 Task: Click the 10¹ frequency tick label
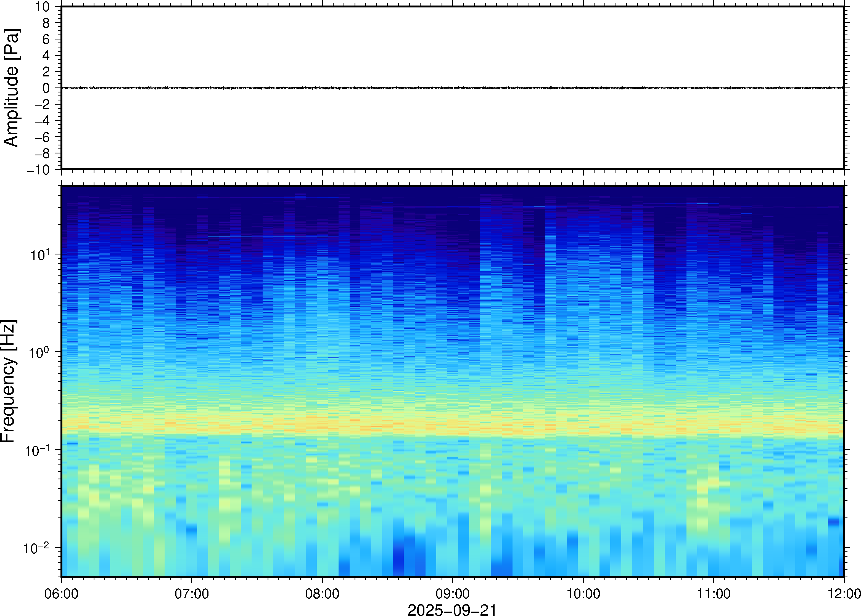pos(40,254)
